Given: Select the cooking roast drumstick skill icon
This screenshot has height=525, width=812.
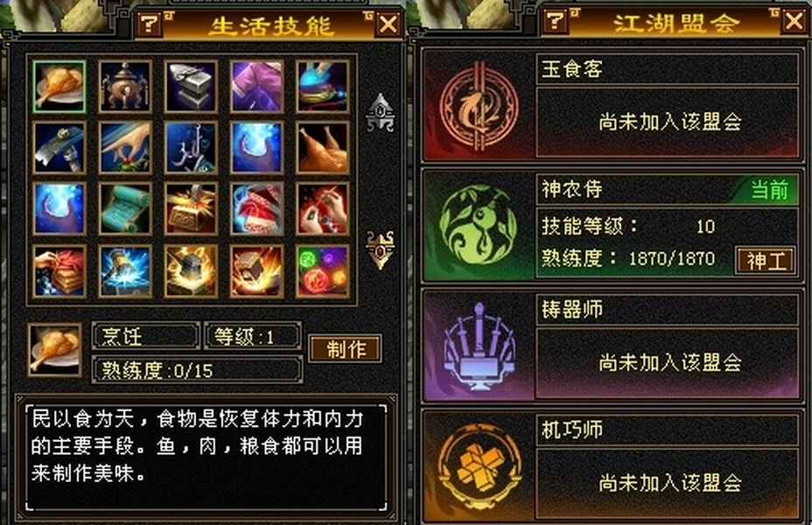Looking at the screenshot, I should click(x=59, y=87).
